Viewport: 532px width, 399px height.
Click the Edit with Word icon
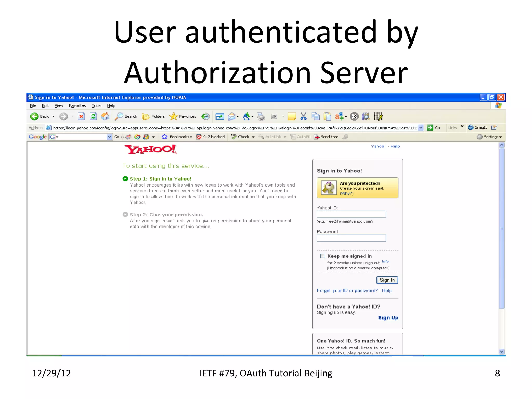(274, 117)
